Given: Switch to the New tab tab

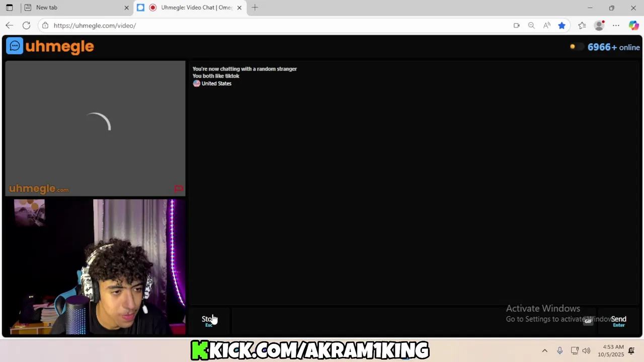Looking at the screenshot, I should coord(75,8).
